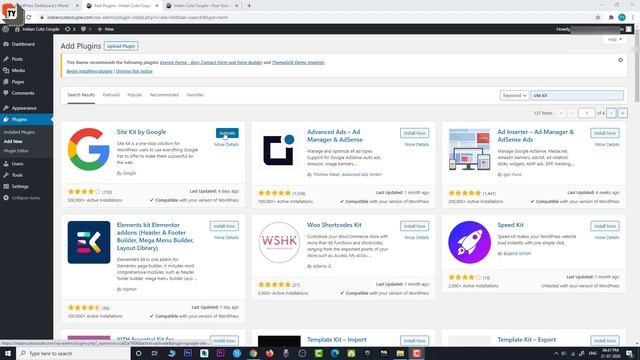This screenshot has height=360, width=640.
Task: Open the browser extensions puzzle icon
Action: click(611, 18)
